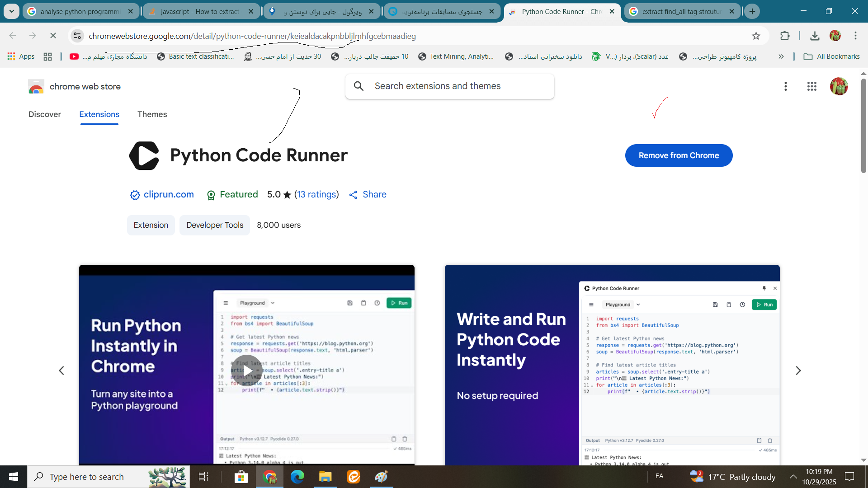Open File Explorer from the taskbar
Screen dimensions: 868x488
pos(325,477)
